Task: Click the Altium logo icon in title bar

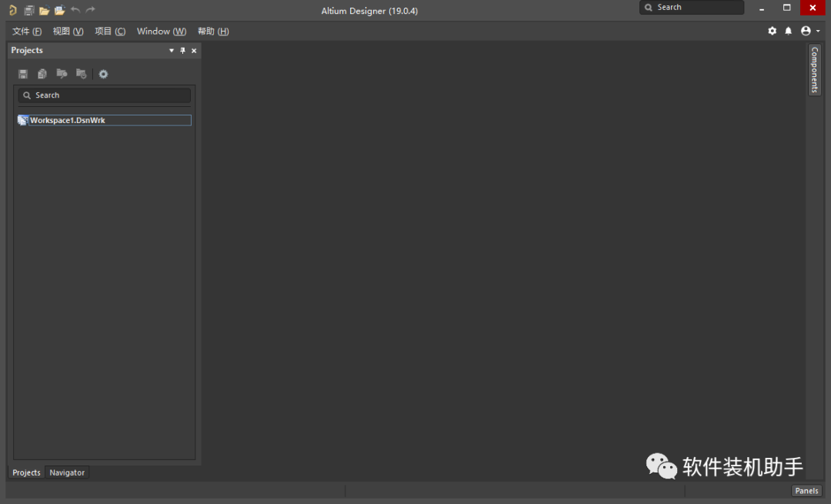Action: click(x=13, y=10)
